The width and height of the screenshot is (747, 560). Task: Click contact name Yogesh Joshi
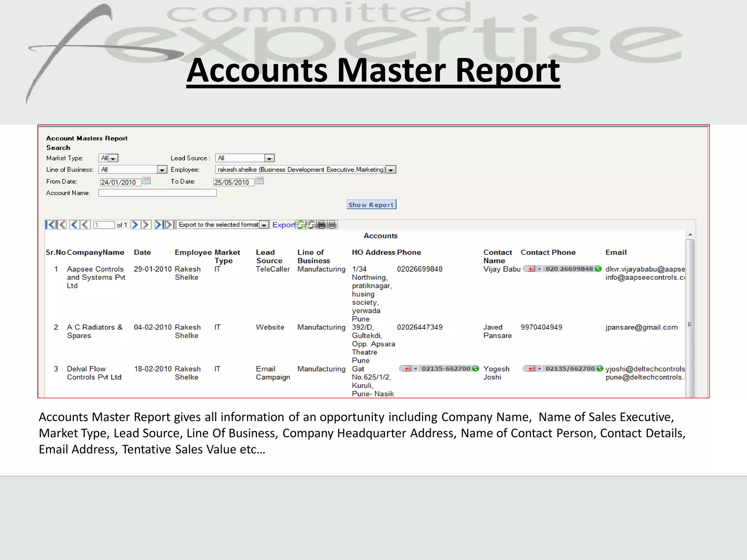(x=496, y=373)
